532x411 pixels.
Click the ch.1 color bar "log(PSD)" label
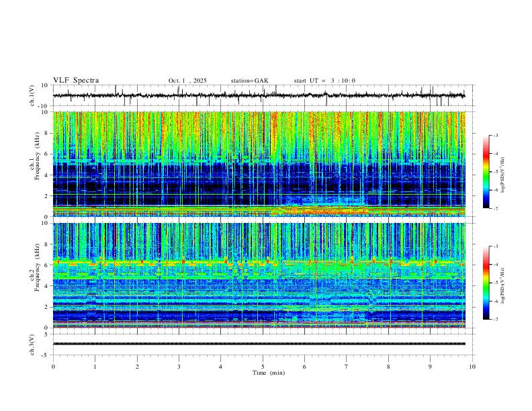tap(503, 175)
